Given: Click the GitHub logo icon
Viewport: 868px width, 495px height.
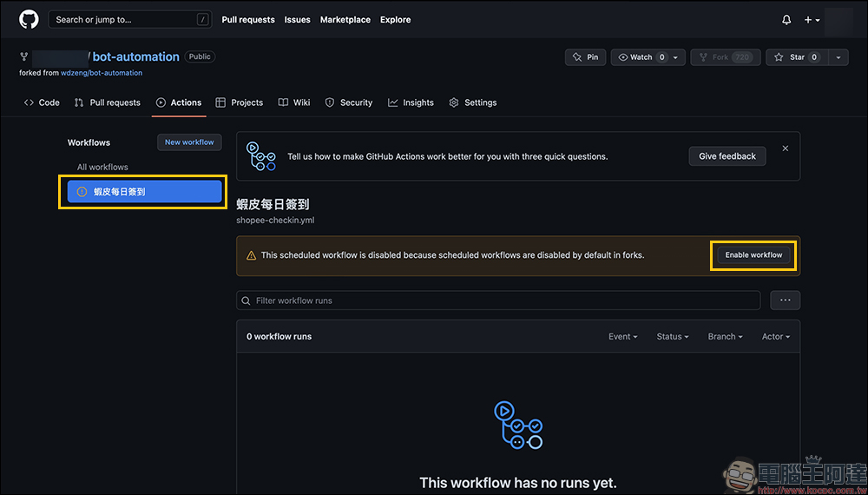Looking at the screenshot, I should pyautogui.click(x=29, y=19).
